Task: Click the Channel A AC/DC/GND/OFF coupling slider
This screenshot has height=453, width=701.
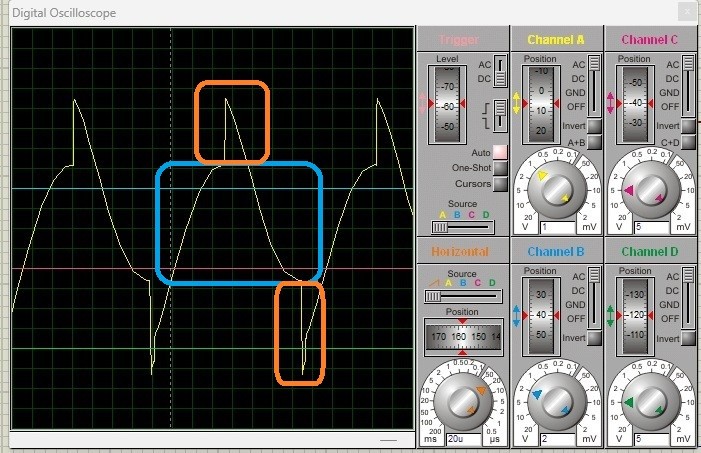Action: click(x=594, y=85)
